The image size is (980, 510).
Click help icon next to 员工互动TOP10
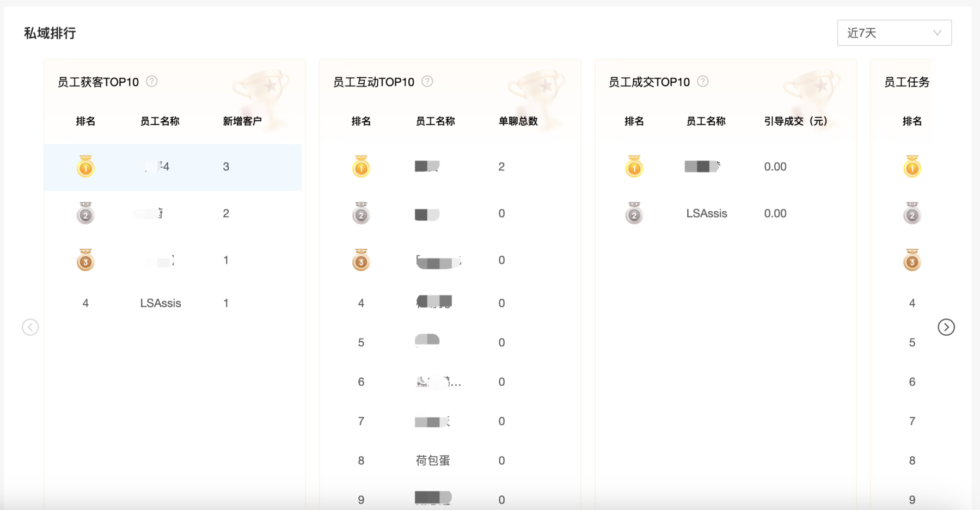click(x=427, y=82)
